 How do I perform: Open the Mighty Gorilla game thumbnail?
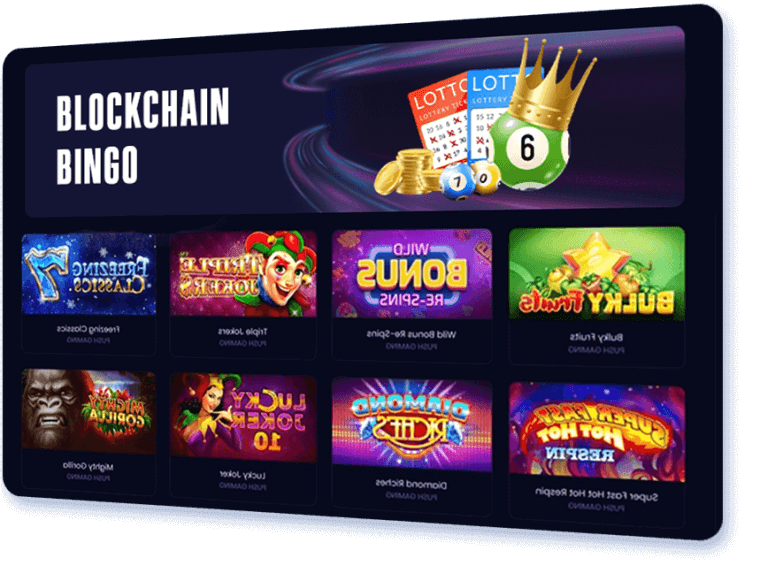pos(89,412)
